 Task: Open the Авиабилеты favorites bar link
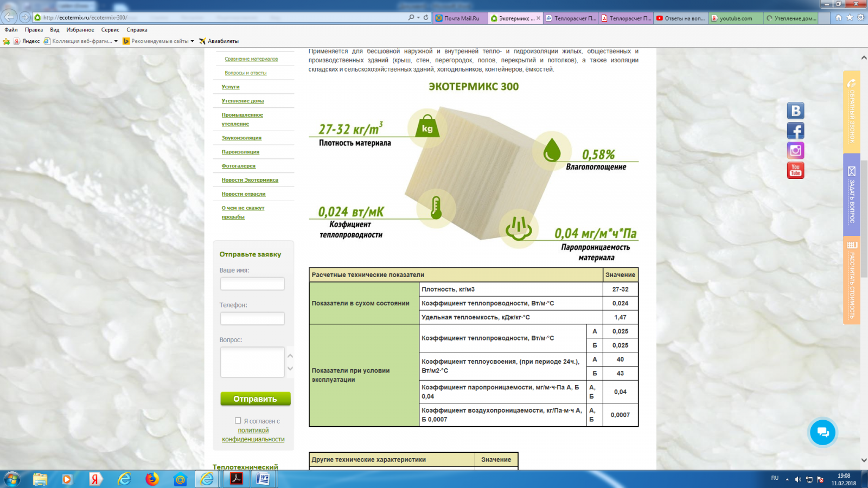[x=219, y=41]
